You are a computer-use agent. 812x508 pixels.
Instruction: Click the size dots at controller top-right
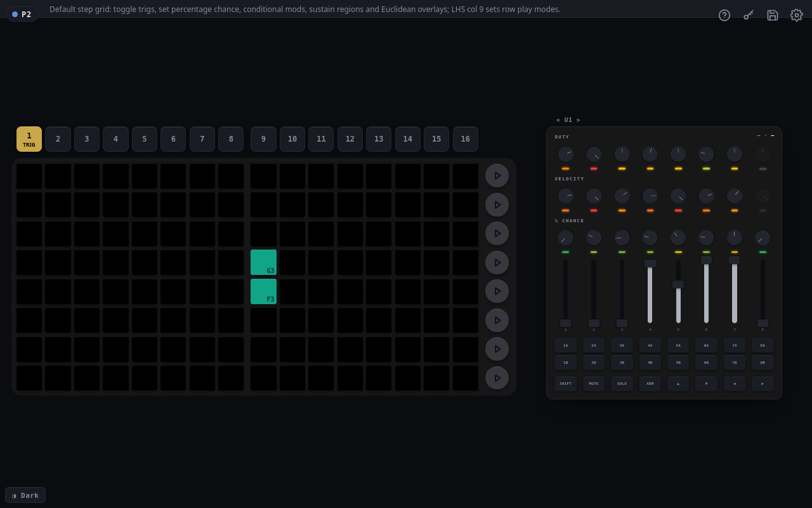(766, 135)
